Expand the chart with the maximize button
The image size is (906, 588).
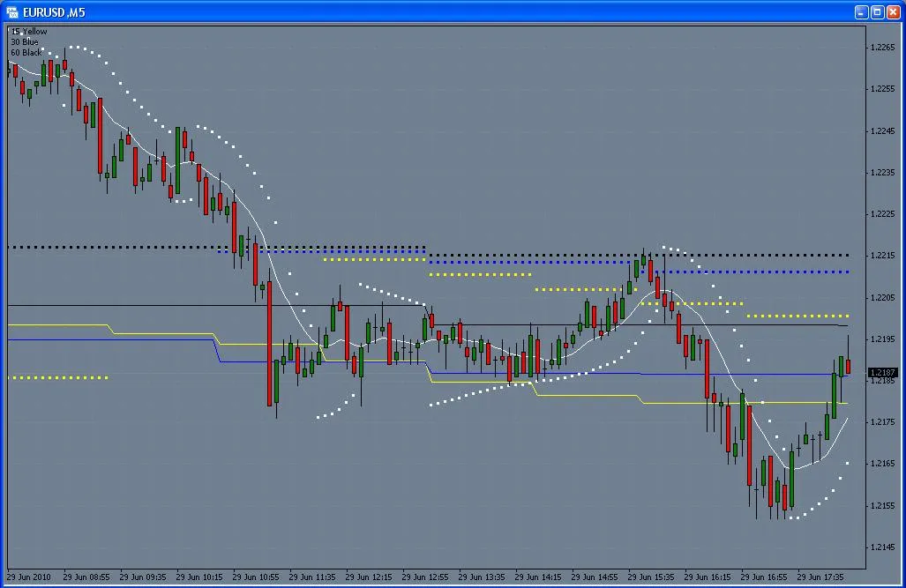point(877,11)
